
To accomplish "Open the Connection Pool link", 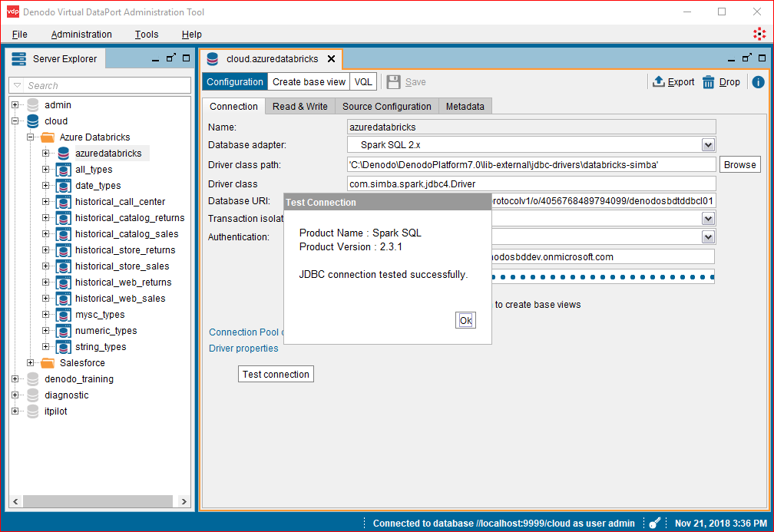I will coord(246,332).
